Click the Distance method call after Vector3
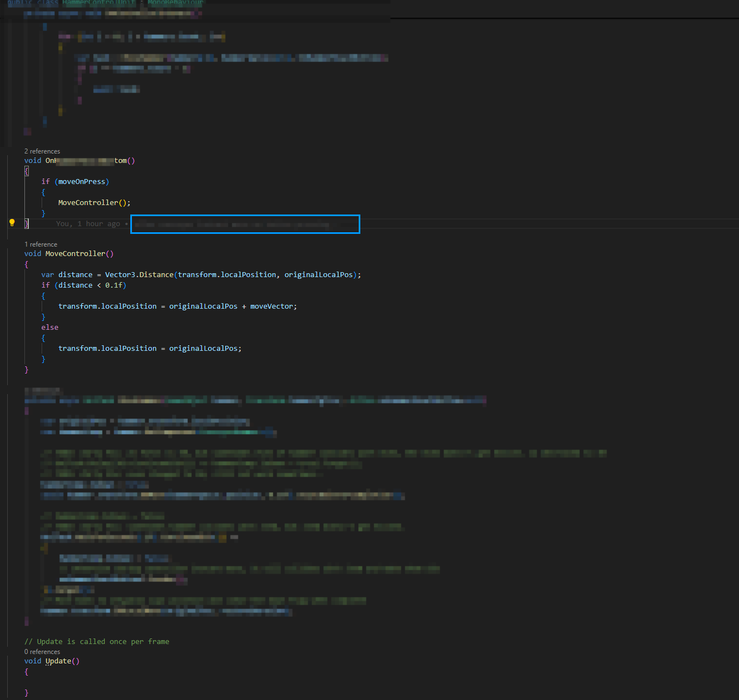 tap(156, 275)
